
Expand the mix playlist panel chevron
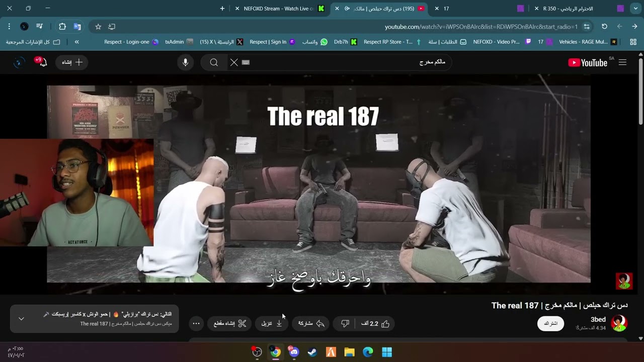(21, 319)
